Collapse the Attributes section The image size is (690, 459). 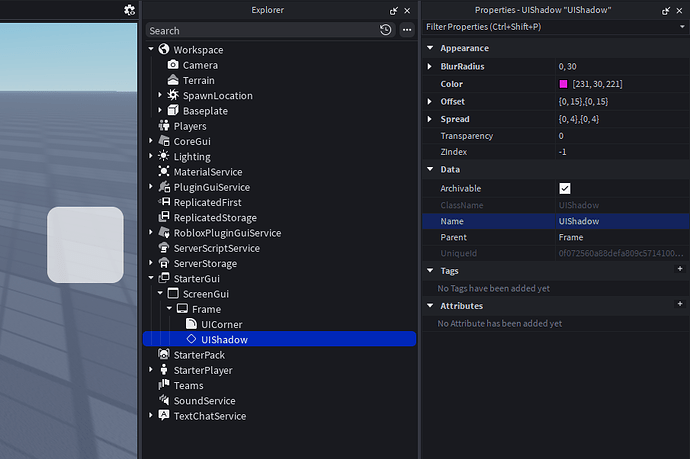click(x=430, y=305)
